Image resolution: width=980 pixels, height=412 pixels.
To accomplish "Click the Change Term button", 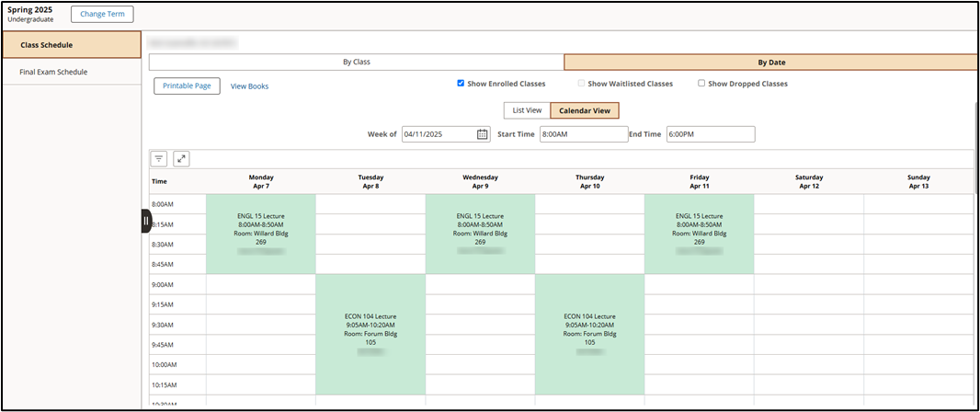I will point(102,15).
